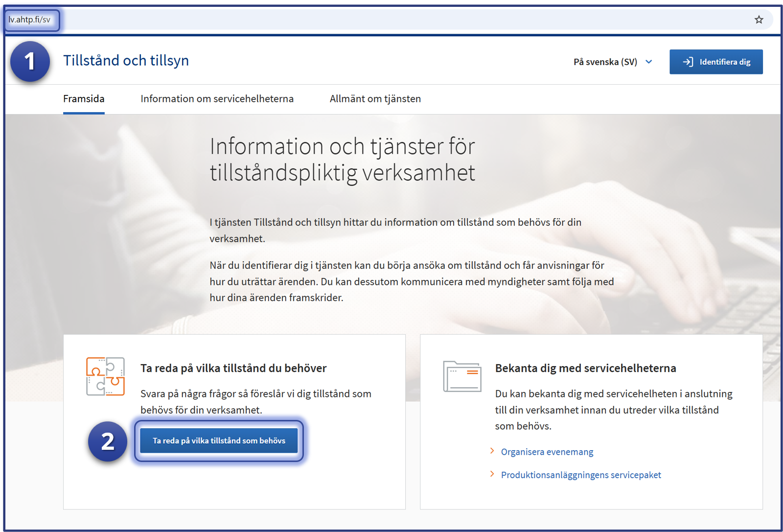
Task: Click the numbered circle badge 2
Action: coord(108,441)
